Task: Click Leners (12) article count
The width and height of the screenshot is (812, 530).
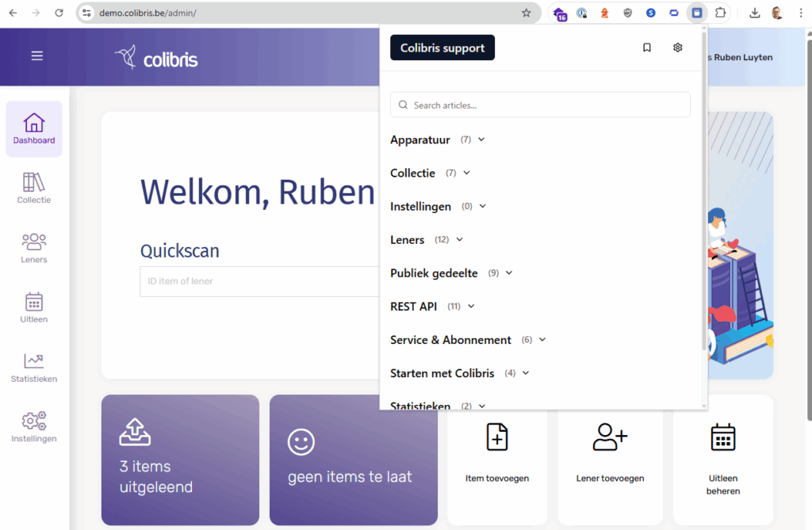Action: click(442, 239)
